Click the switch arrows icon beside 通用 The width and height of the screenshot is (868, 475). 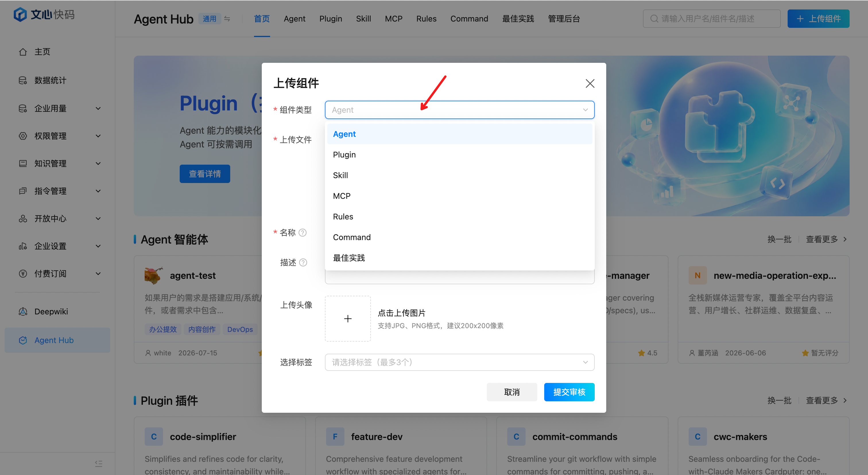coord(227,19)
